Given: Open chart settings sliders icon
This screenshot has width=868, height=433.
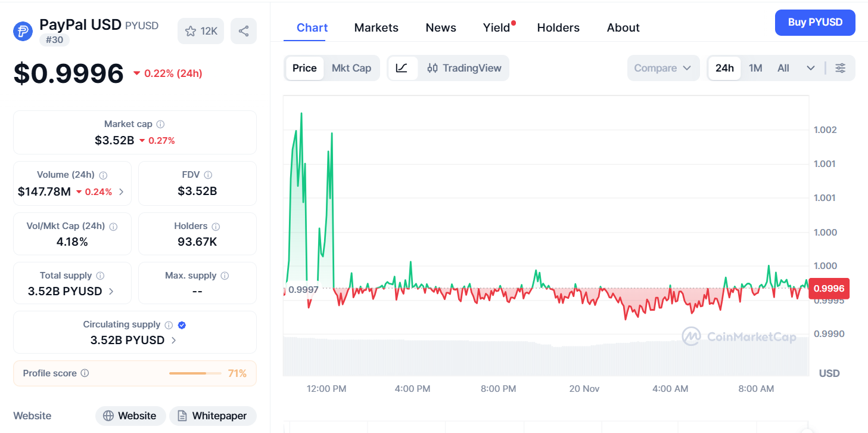Looking at the screenshot, I should click(x=840, y=68).
